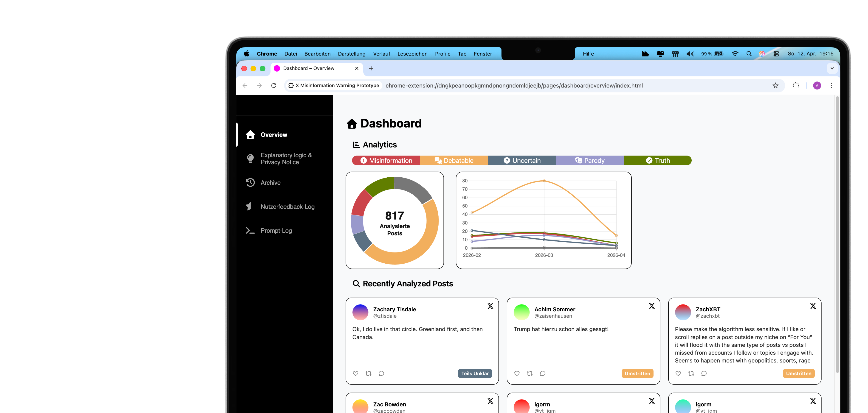Reply to the ZachXBT post
This screenshot has height=413, width=868.
click(704, 373)
